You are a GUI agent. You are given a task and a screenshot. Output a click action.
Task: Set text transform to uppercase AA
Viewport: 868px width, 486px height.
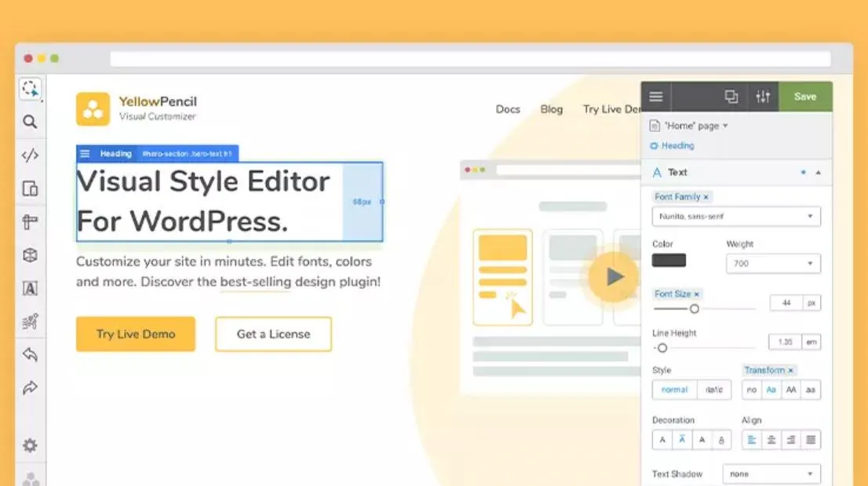click(791, 389)
